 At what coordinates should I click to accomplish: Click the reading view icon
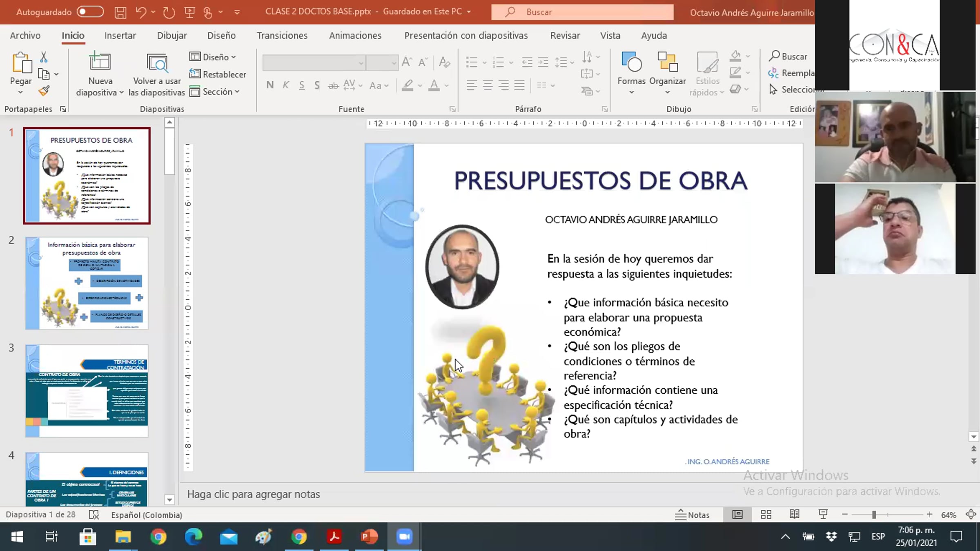tap(794, 515)
